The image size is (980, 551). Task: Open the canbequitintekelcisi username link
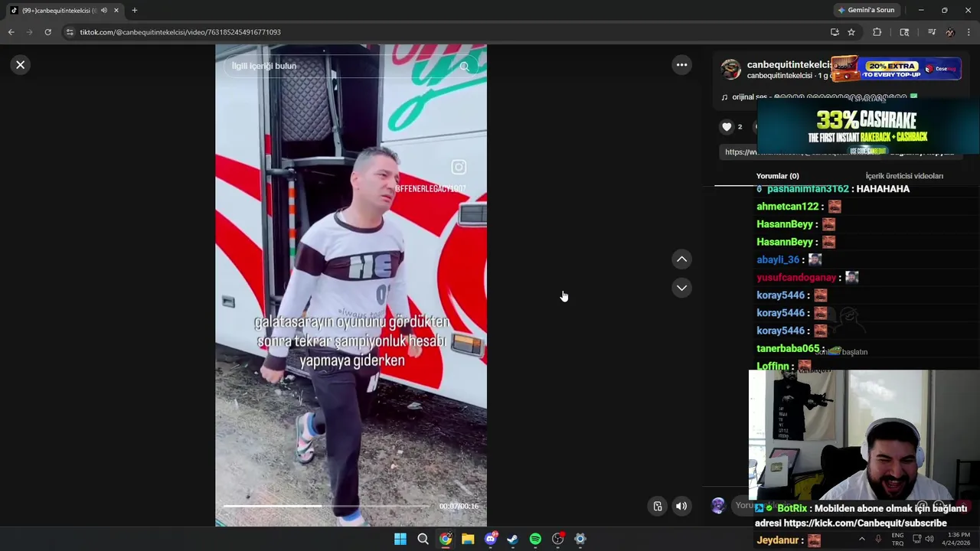coord(789,65)
